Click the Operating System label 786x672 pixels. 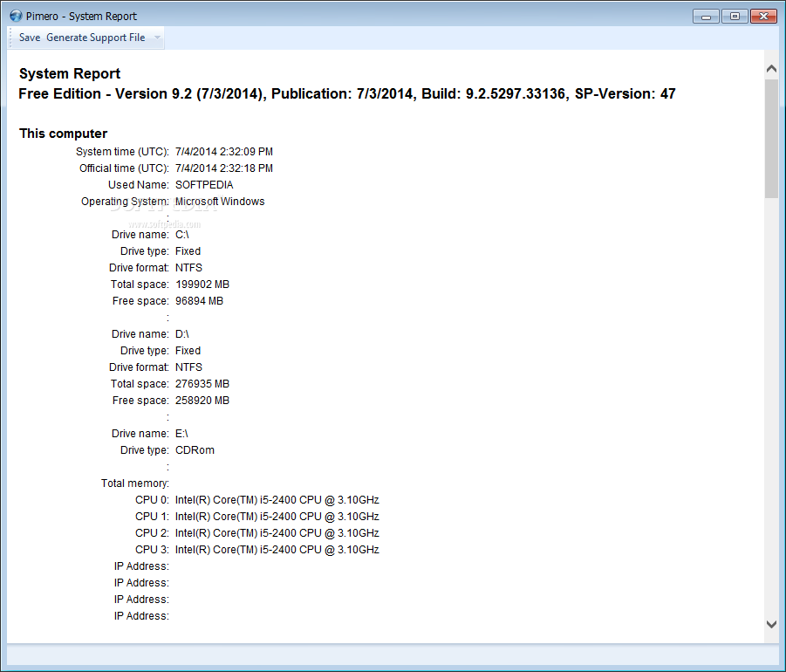point(125,201)
